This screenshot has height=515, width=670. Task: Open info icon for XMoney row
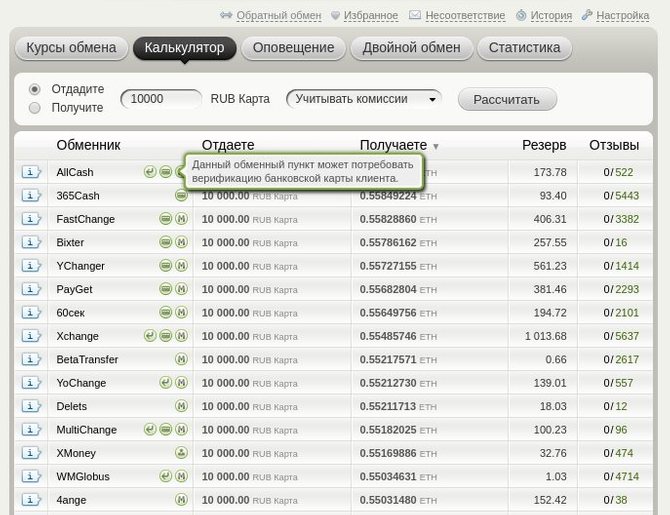click(x=31, y=453)
